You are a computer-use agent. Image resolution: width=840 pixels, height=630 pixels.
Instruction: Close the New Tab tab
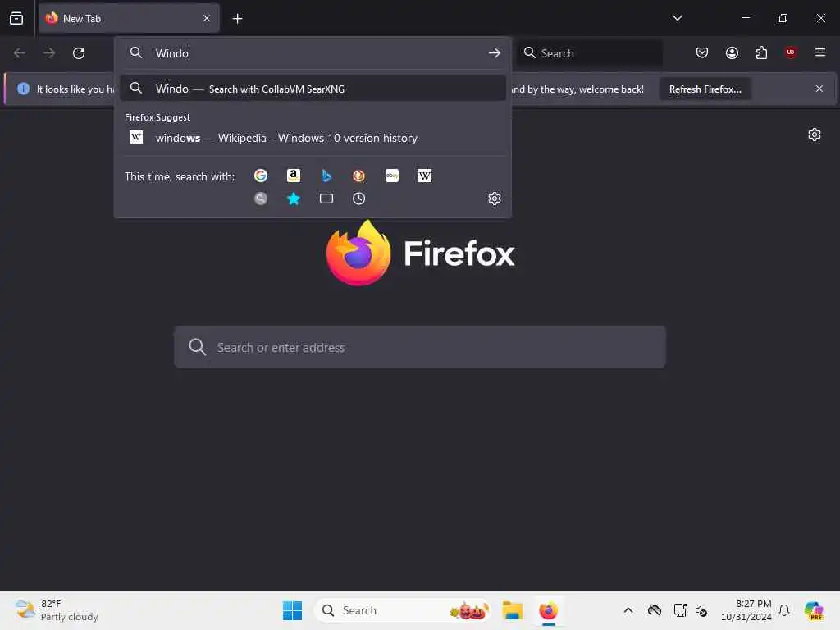[x=207, y=18]
